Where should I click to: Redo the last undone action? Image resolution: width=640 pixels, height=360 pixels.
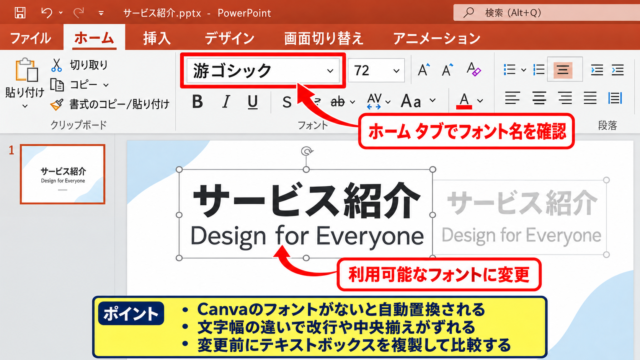point(78,13)
